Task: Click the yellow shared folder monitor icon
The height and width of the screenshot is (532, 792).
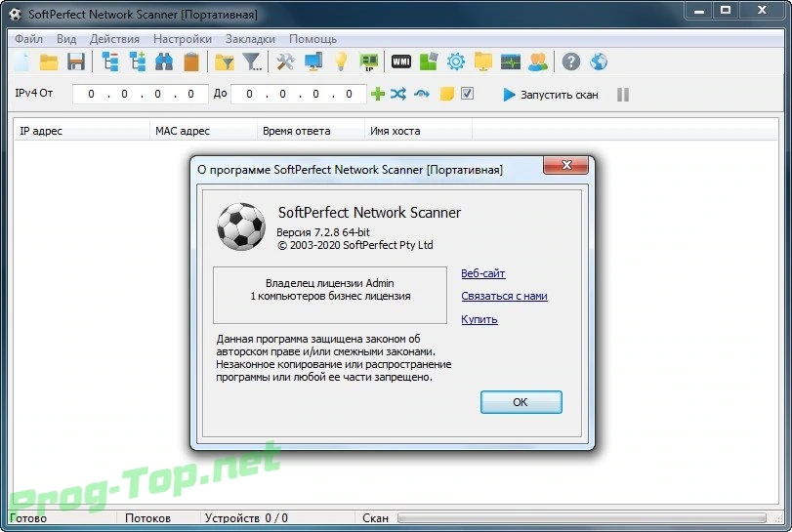Action: tap(483, 62)
